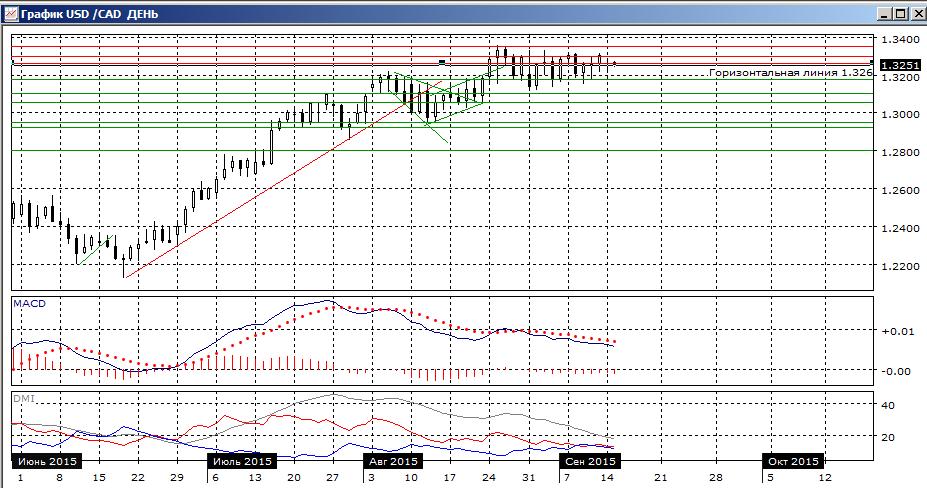Select the 'Июнь 2015' month marker

[x=47, y=461]
